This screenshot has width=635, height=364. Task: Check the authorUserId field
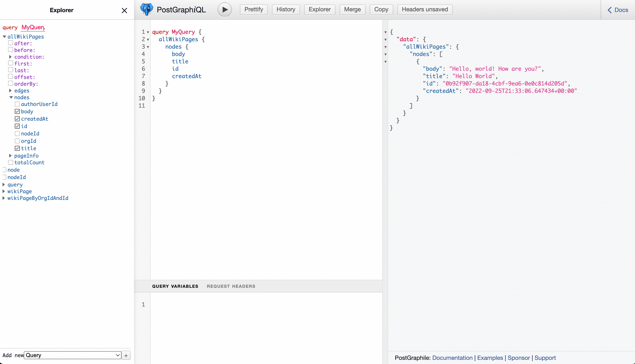click(x=17, y=104)
